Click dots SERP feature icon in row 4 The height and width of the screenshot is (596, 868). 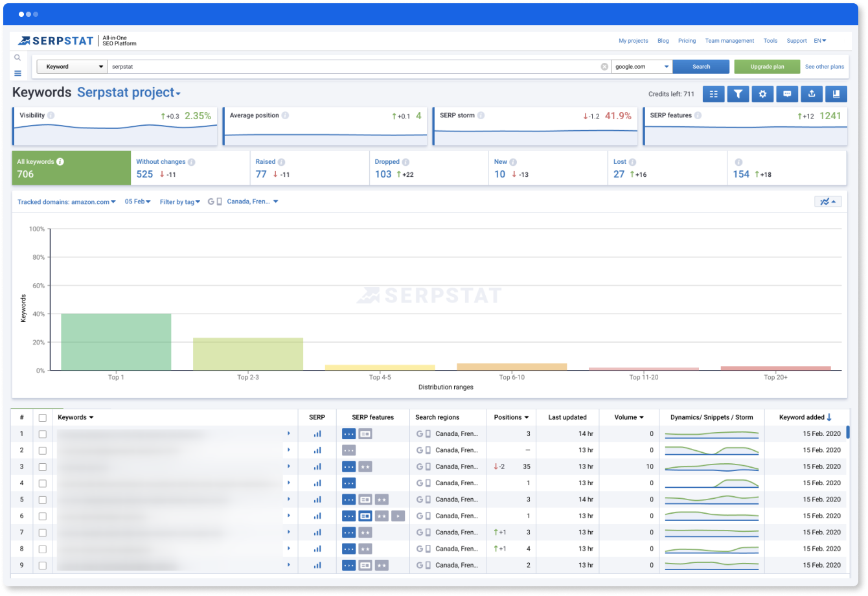[348, 483]
